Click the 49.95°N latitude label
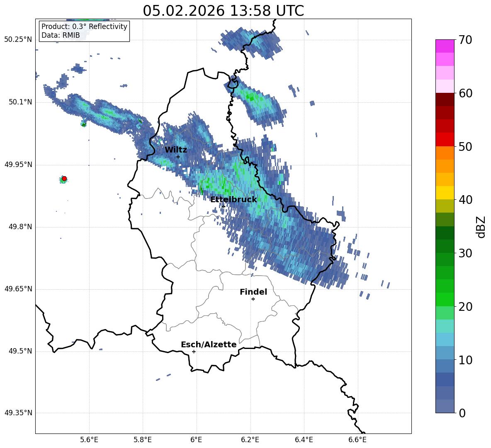491x448 pixels. (x=18, y=165)
